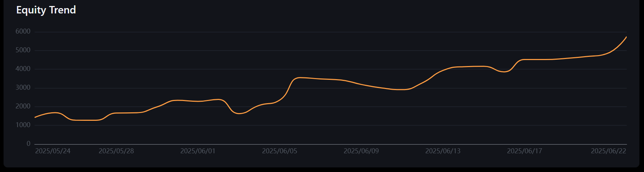Click the 2025/06/17 date label

[525, 151]
